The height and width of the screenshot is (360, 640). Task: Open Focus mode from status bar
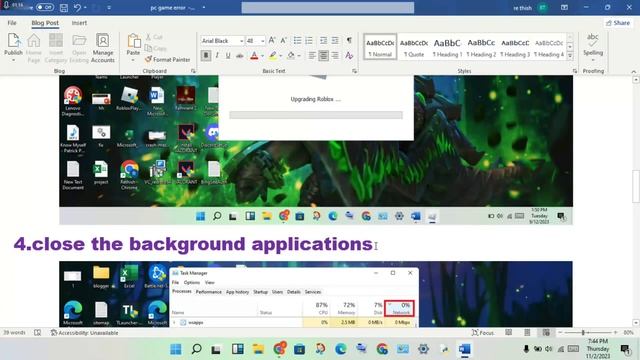(483, 333)
